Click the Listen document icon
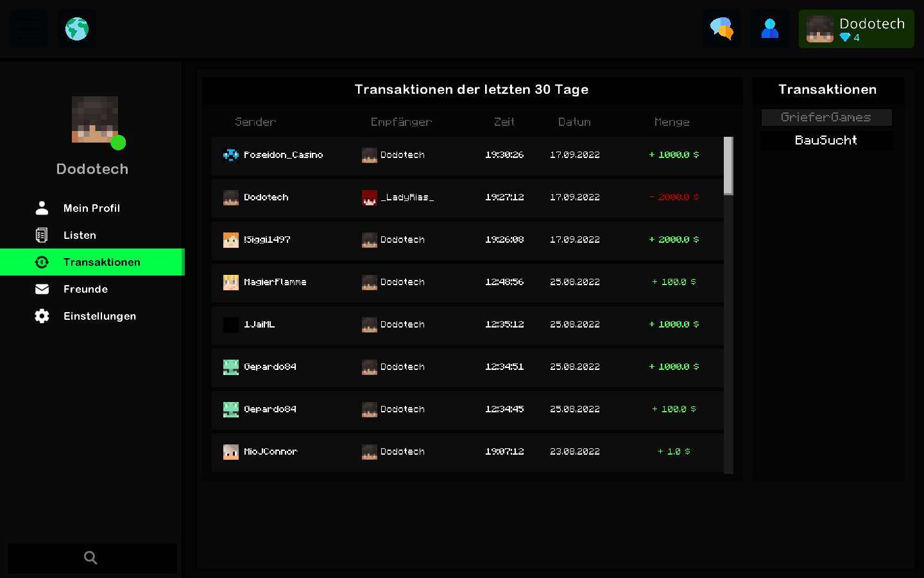 point(42,235)
